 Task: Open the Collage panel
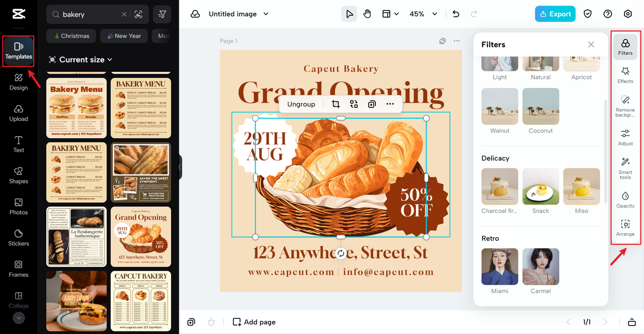(x=19, y=300)
